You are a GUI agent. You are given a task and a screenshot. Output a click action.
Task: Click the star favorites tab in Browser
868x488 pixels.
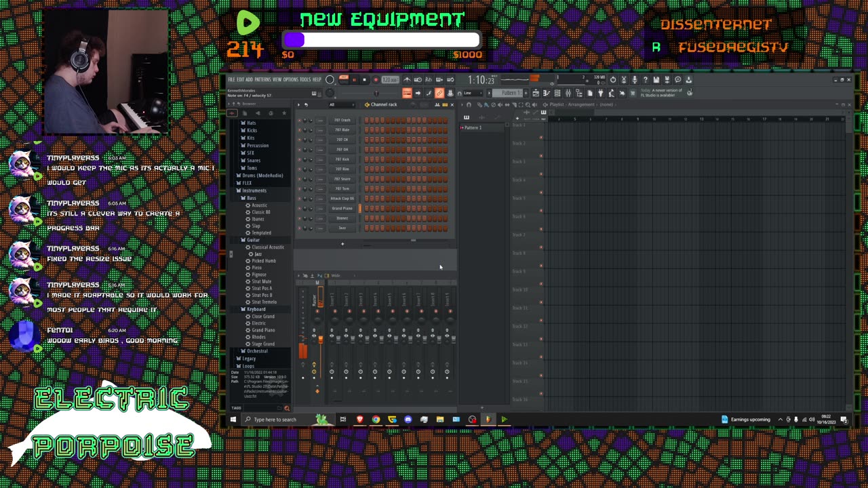pyautogui.click(x=283, y=113)
